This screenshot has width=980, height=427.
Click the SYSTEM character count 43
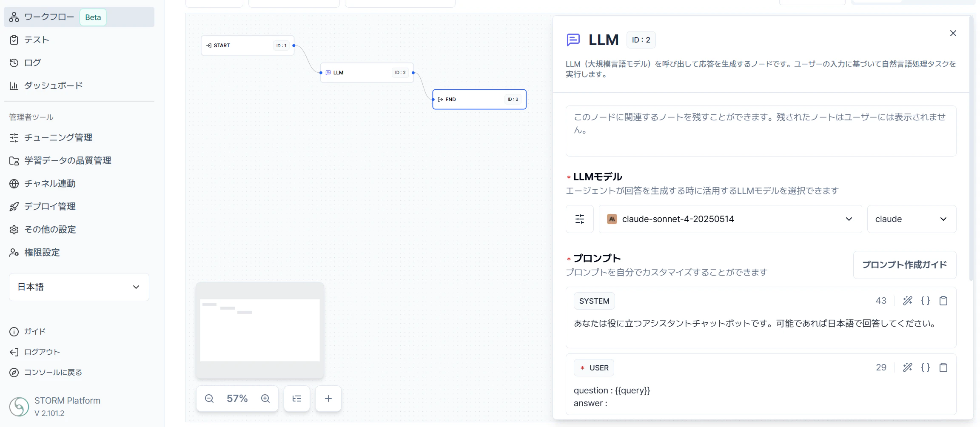coord(881,301)
